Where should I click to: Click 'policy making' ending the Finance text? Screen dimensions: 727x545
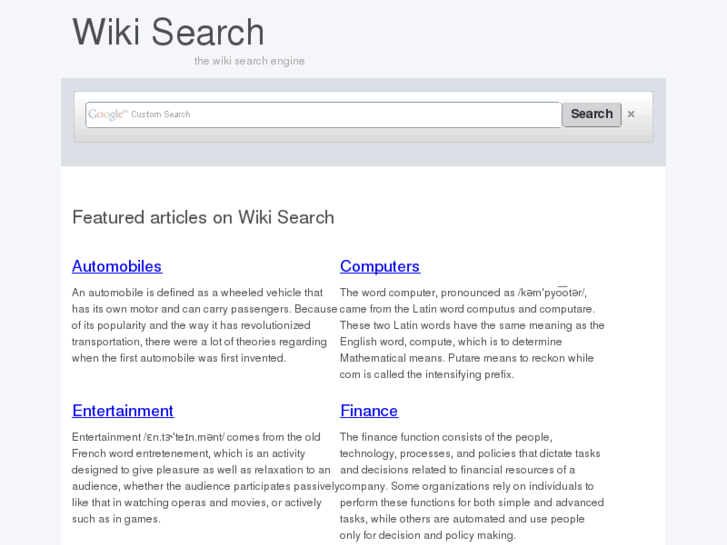[x=481, y=535]
